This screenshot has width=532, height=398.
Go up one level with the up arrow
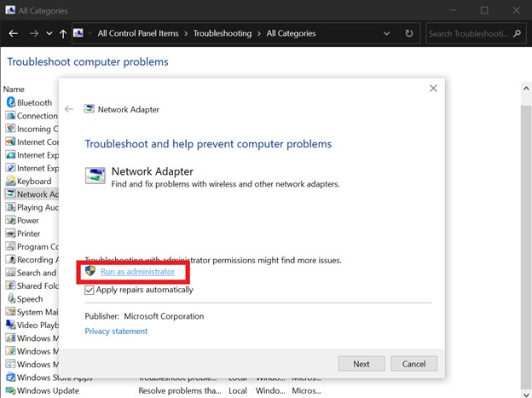(63, 33)
